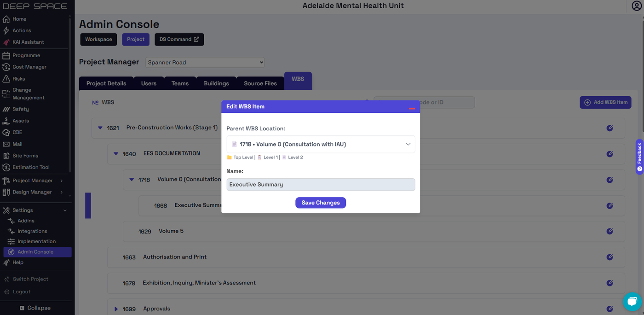
Task: Open the chat support bubble
Action: pyautogui.click(x=632, y=302)
